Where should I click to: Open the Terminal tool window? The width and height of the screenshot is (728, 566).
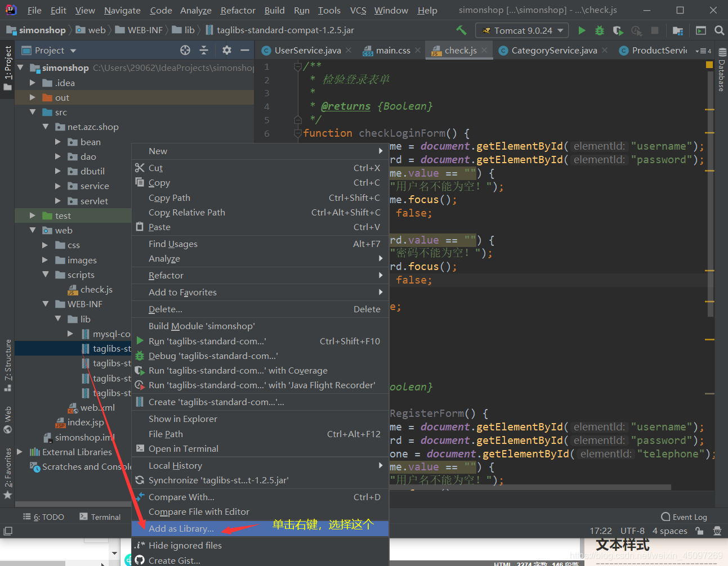[100, 517]
